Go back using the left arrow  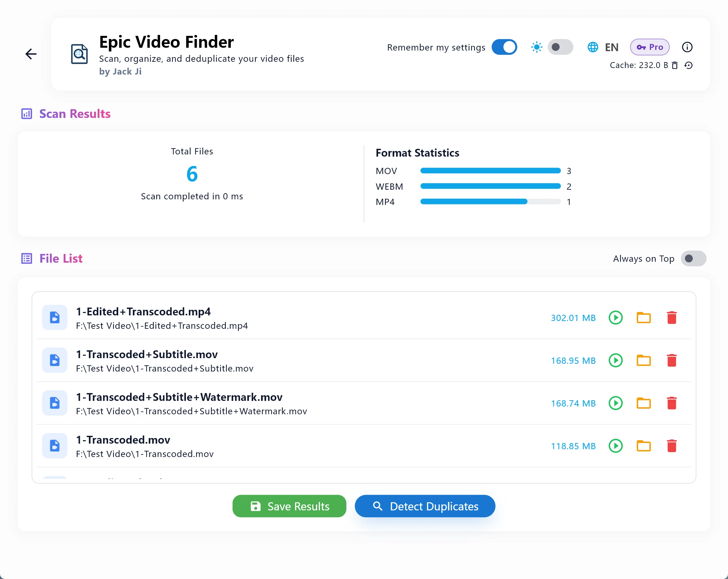click(x=31, y=54)
